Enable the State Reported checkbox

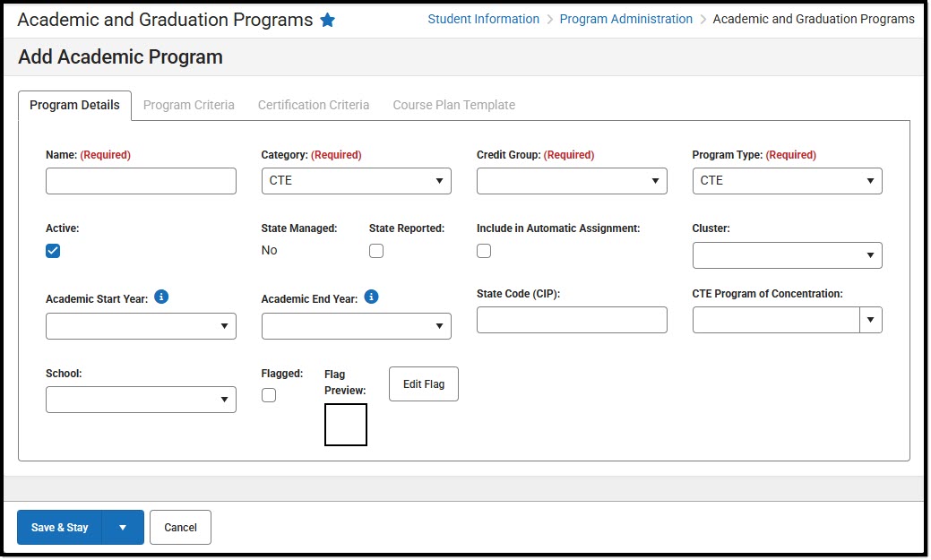376,251
